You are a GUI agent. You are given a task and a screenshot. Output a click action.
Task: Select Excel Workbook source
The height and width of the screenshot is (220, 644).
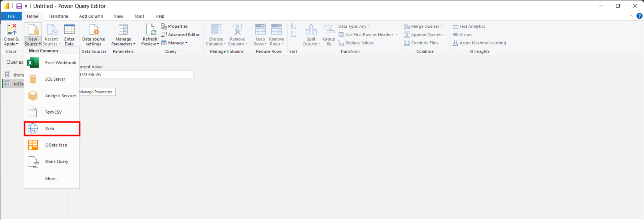[52, 63]
